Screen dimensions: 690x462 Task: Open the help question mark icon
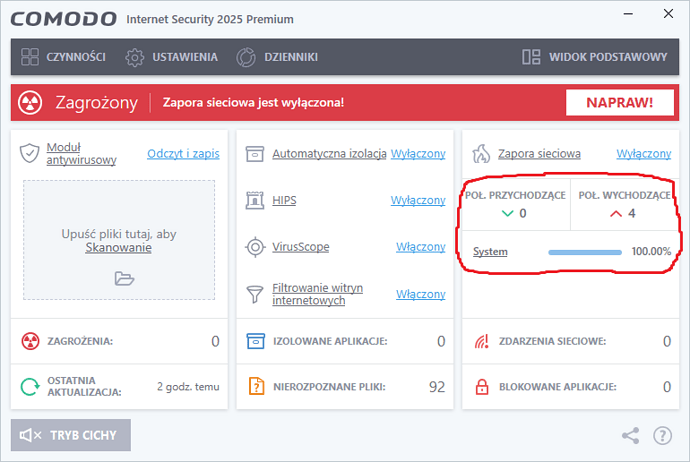pos(662,436)
